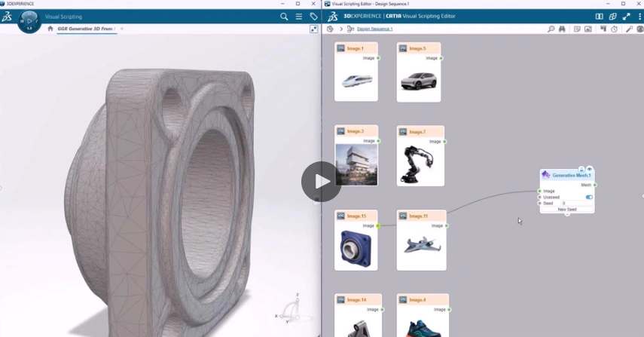Screen dimensions: 644x337
Task: Select the Image.14 node header
Action: (x=358, y=299)
